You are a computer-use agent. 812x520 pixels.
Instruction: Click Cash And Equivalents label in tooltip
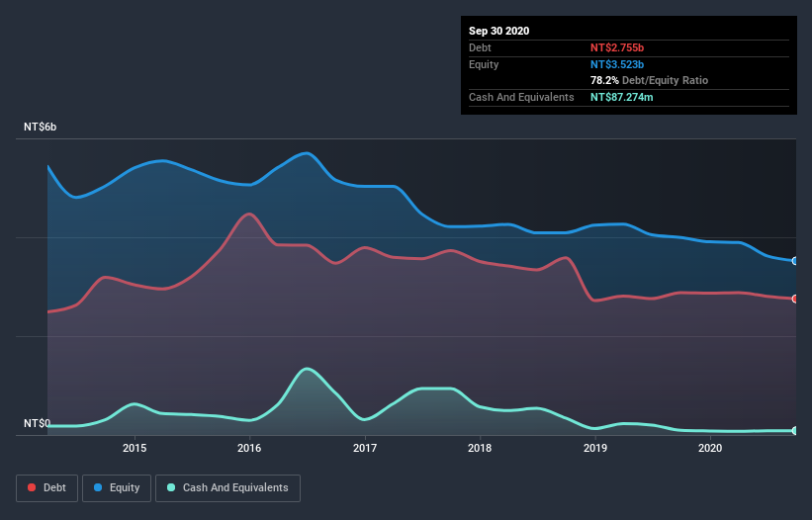(x=521, y=97)
